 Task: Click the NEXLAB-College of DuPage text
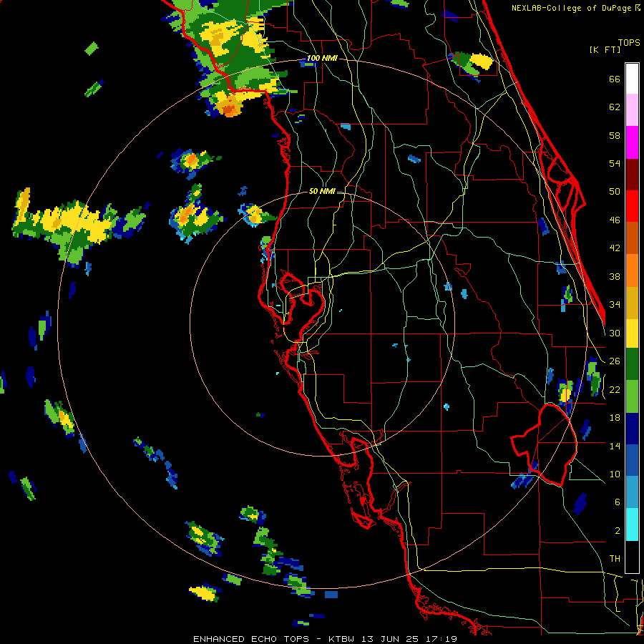pyautogui.click(x=572, y=8)
